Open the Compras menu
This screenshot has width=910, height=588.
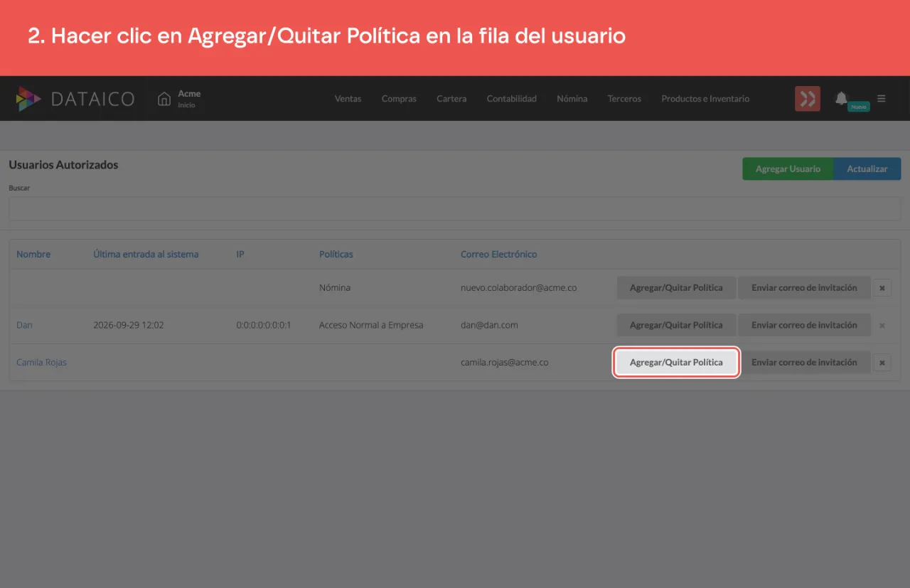click(399, 99)
